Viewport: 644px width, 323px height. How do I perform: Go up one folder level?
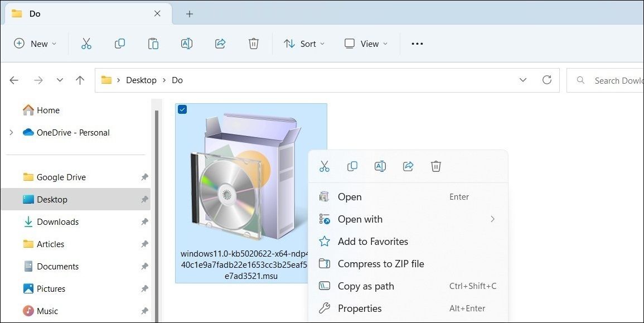tap(80, 80)
